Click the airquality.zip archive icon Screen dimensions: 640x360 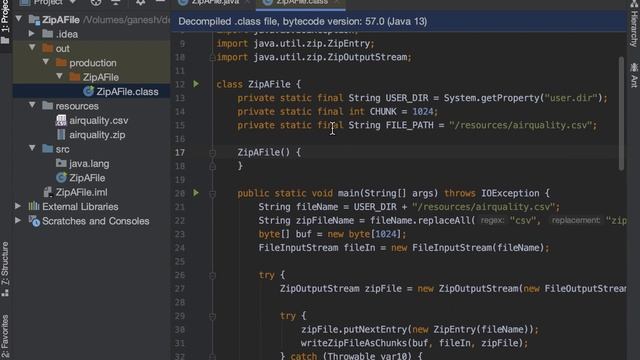61,135
